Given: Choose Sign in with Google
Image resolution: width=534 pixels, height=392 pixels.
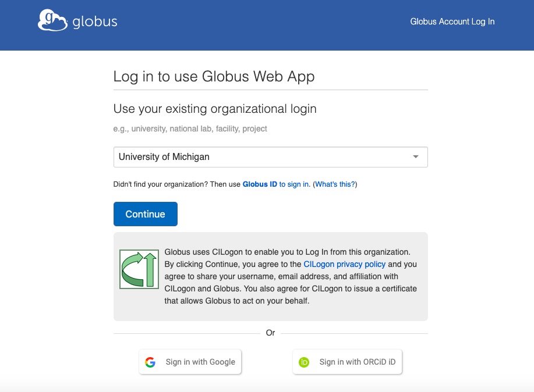Looking at the screenshot, I should (x=190, y=362).
